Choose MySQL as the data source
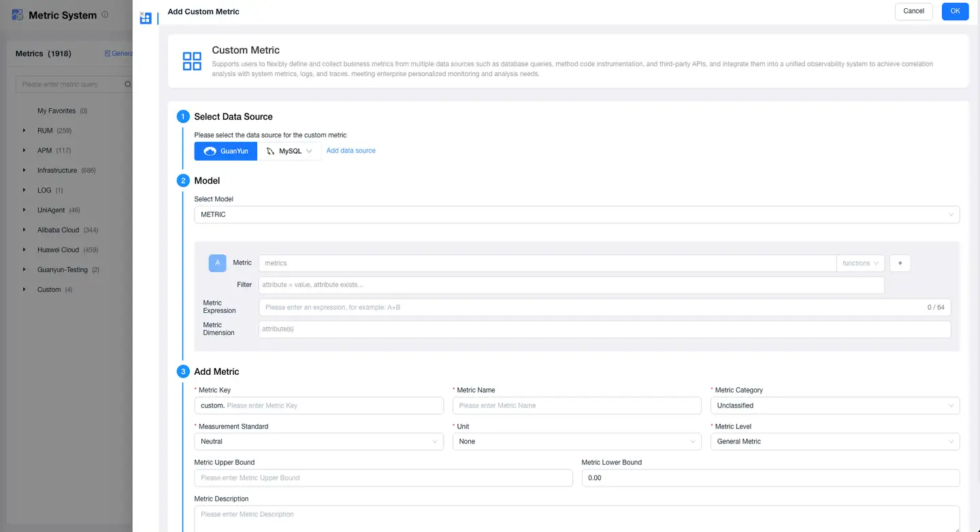 [289, 151]
